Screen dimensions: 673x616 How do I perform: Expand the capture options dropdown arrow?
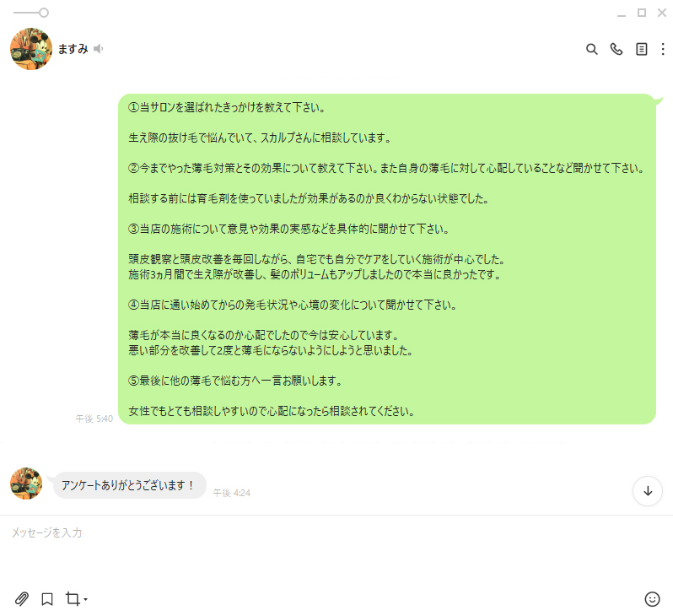click(x=85, y=599)
